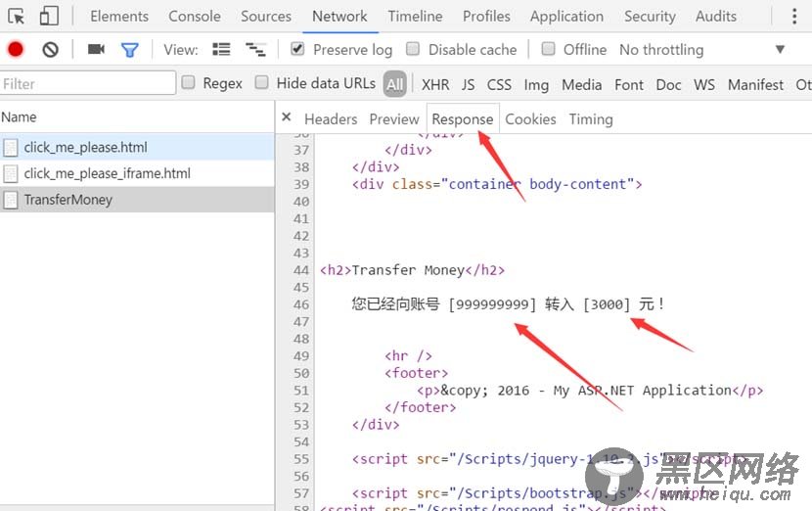
Task: Expand throttling options with the arrow
Action: [780, 50]
